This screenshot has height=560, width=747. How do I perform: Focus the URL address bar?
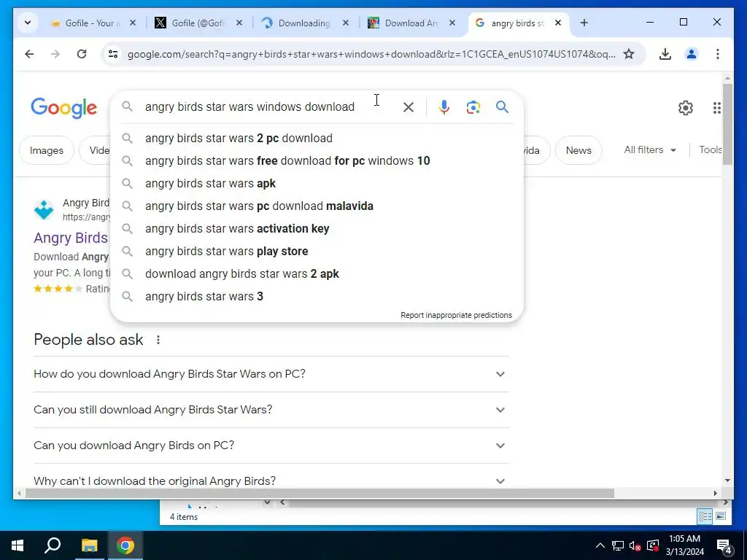pos(371,54)
